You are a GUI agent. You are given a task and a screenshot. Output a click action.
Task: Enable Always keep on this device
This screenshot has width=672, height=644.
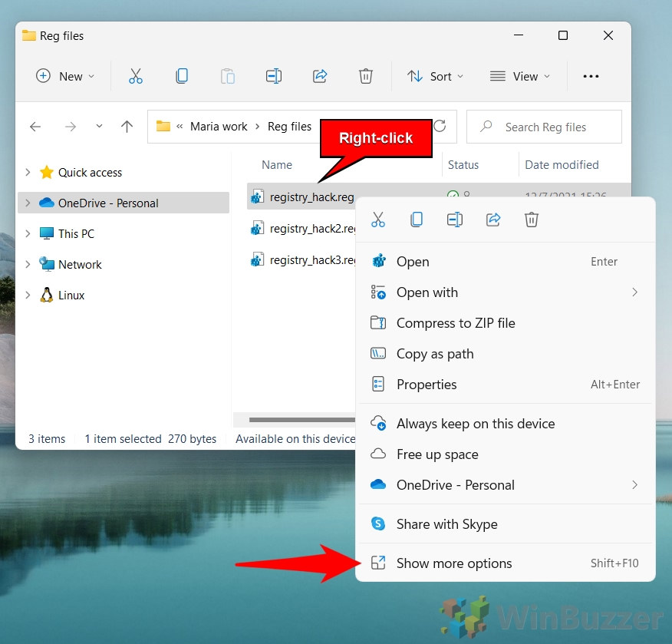pos(475,423)
